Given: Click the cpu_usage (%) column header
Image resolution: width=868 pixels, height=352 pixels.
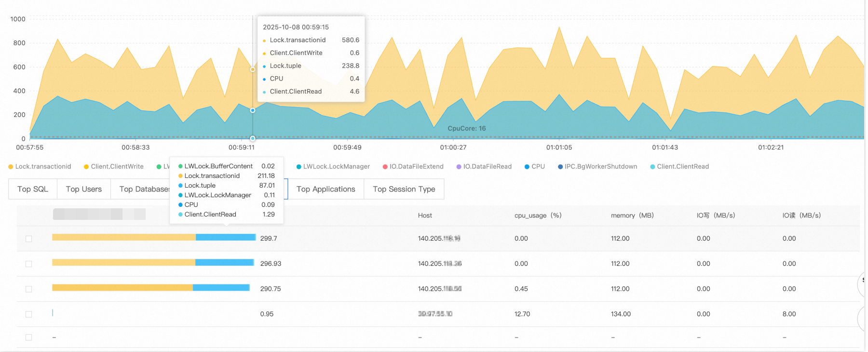Looking at the screenshot, I should (538, 216).
